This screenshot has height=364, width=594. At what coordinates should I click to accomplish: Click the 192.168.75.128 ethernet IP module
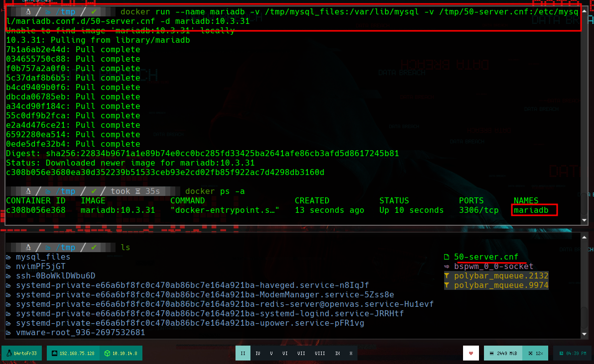coord(74,353)
